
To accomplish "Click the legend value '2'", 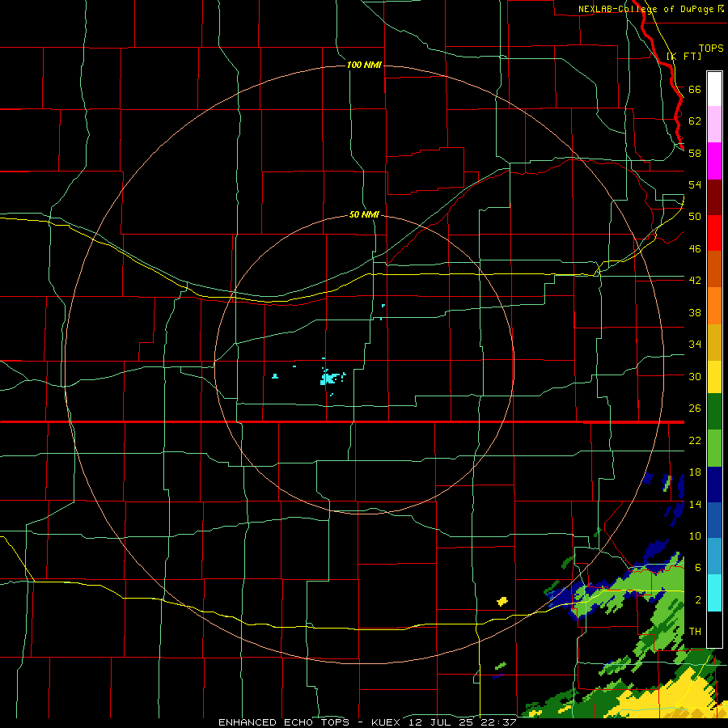I will (698, 599).
